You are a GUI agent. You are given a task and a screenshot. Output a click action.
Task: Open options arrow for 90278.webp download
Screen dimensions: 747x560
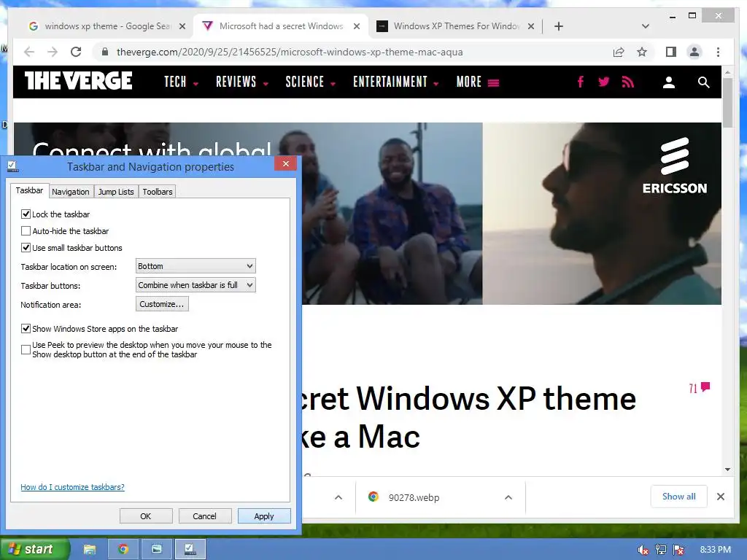(508, 497)
